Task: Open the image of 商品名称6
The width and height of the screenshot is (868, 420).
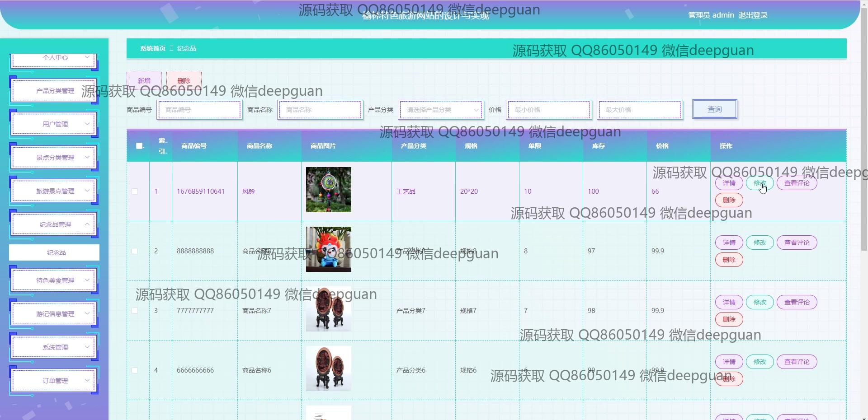Action: coord(329,369)
